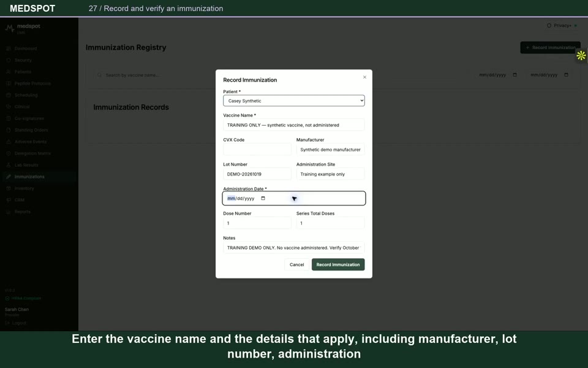588x368 pixels.
Task: Click the Dose Number field
Action: tap(257, 223)
